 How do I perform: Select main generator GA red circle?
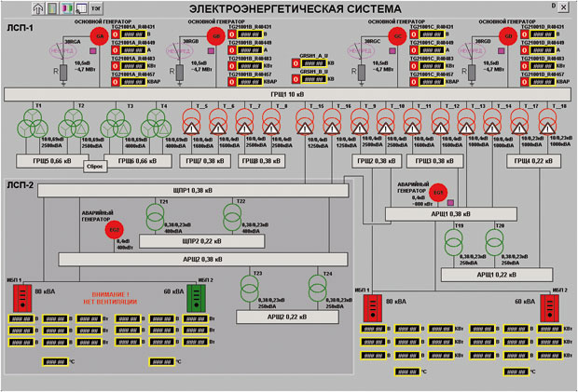pyautogui.click(x=100, y=36)
